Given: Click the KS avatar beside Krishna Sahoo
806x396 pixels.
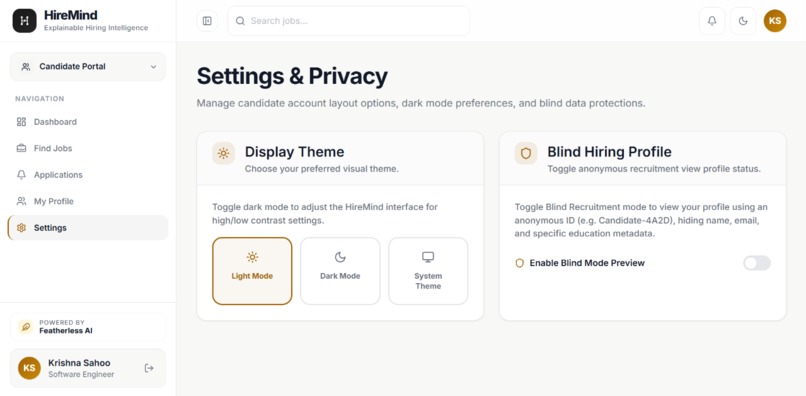Looking at the screenshot, I should tap(29, 368).
